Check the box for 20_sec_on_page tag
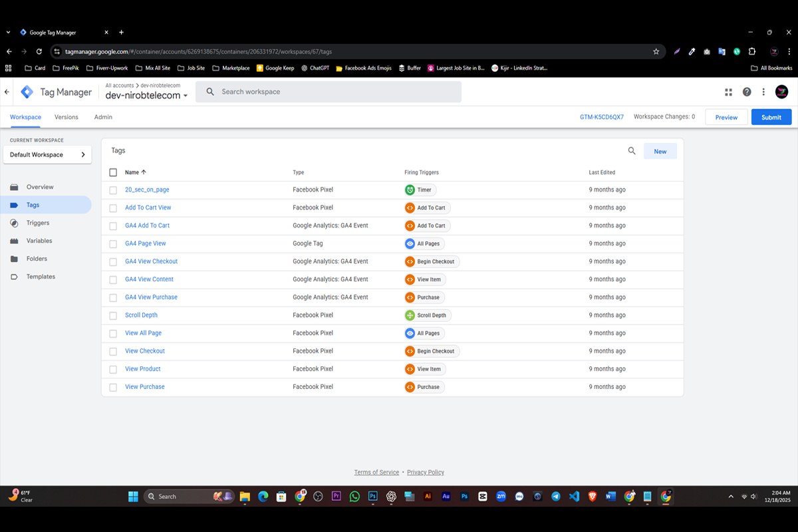 click(x=113, y=190)
